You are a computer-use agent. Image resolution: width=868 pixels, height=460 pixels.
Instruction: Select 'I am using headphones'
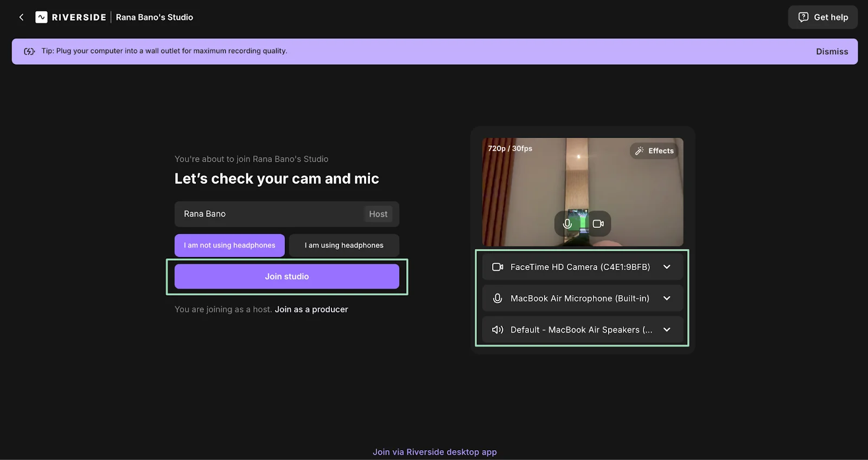[x=344, y=245]
